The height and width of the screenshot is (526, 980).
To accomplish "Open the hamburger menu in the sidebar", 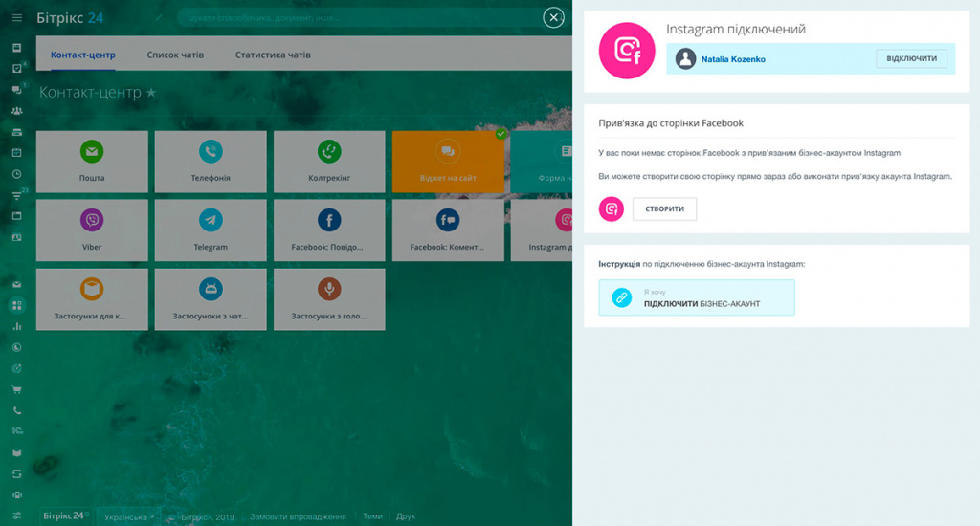I will [17, 17].
